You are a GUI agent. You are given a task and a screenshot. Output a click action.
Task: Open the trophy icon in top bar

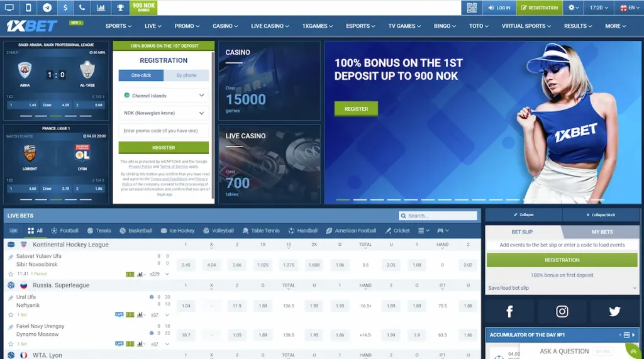pyautogui.click(x=120, y=8)
